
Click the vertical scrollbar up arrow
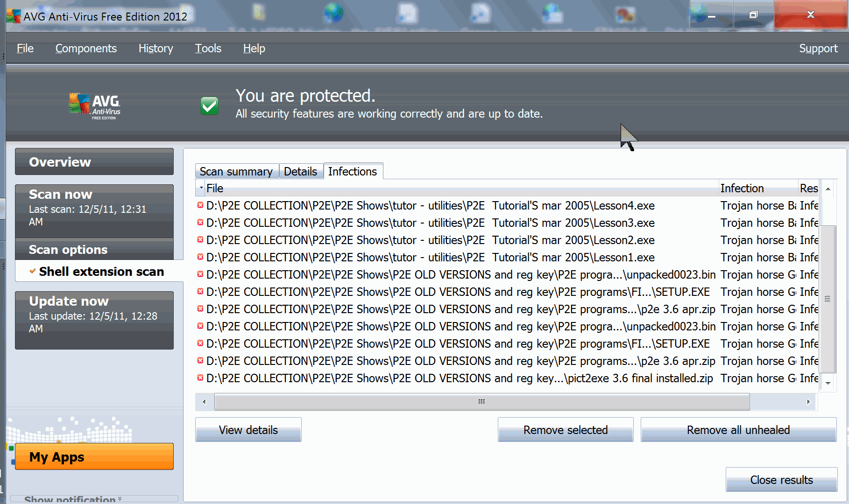pyautogui.click(x=828, y=189)
